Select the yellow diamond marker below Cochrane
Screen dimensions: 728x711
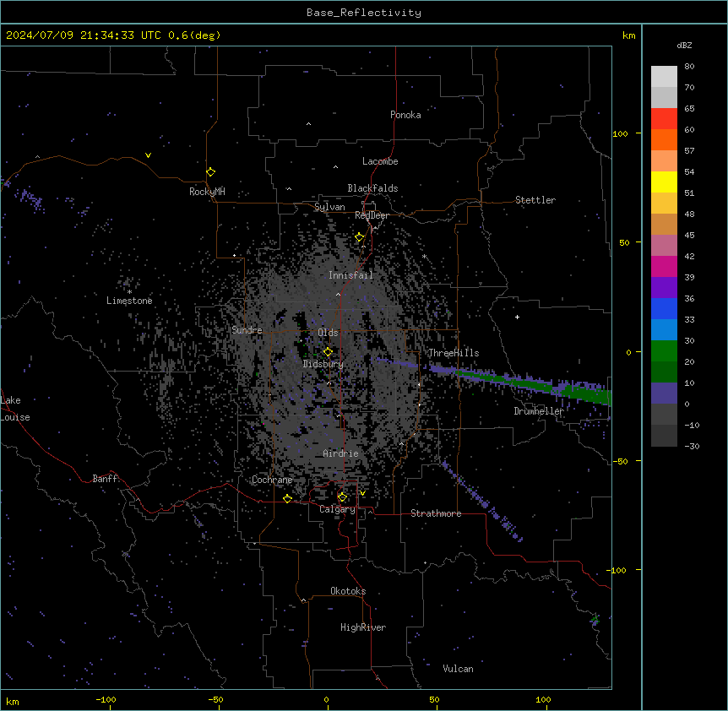(x=287, y=499)
